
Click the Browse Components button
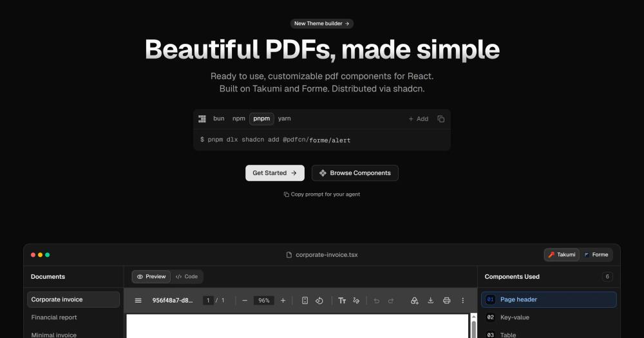(355, 173)
